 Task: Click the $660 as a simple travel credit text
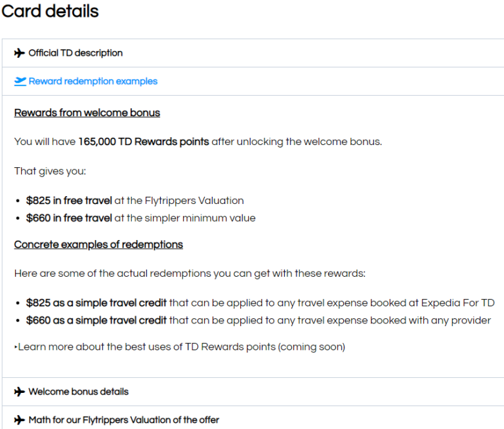(96, 320)
